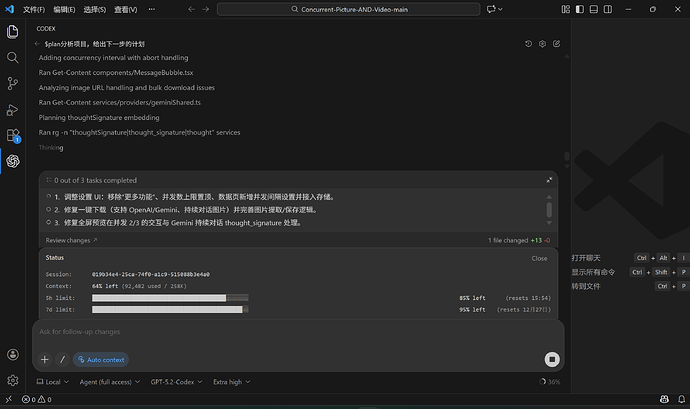The image size is (690, 409).
Task: Click 'Ran Get-Content components/MessageBubble.tsx' entry
Action: [116, 73]
